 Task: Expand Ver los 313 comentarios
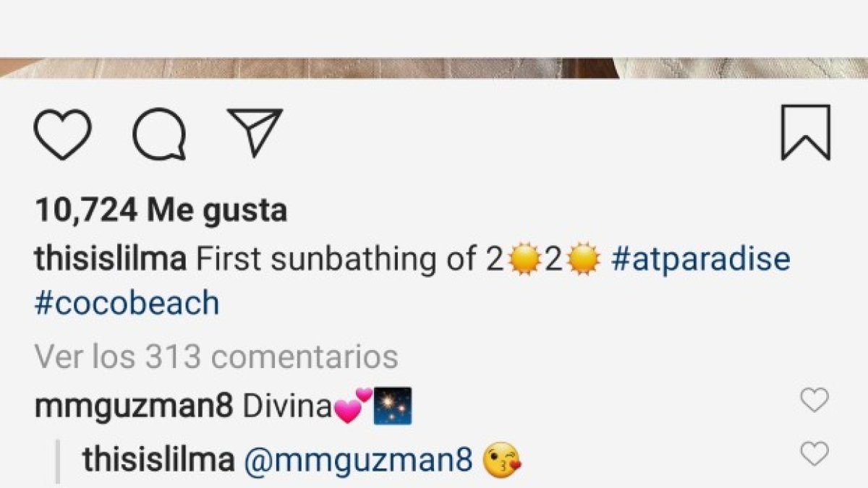[216, 356]
